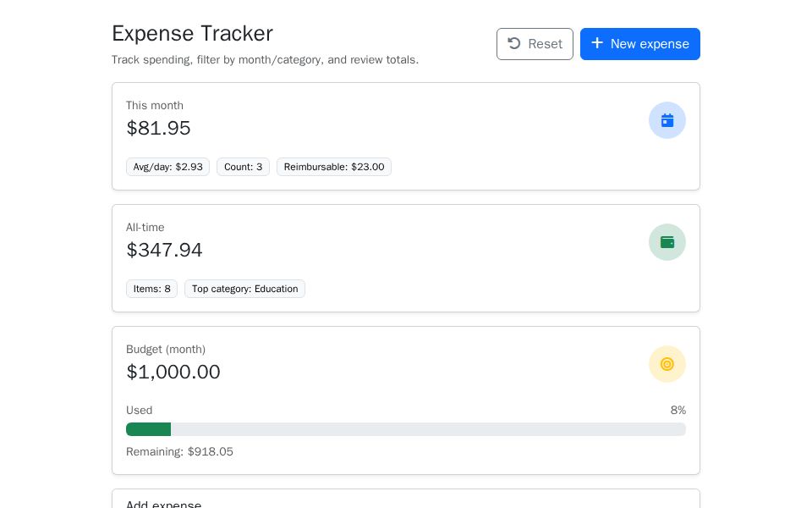Click the New expense button
Image resolution: width=812 pixels, height=508 pixels.
pyautogui.click(x=640, y=44)
